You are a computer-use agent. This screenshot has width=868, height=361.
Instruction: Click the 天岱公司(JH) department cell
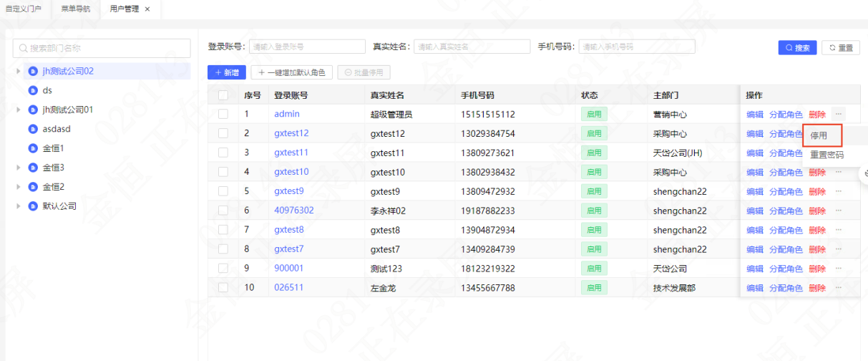tap(678, 153)
